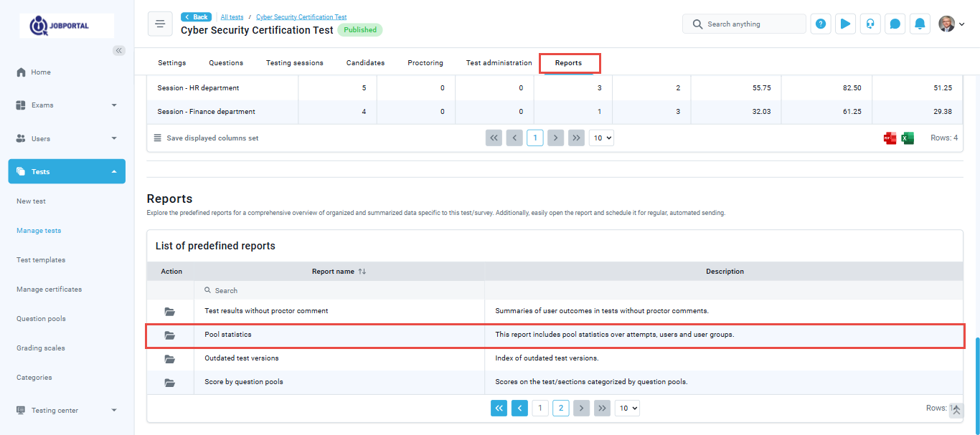This screenshot has width=980, height=435.
Task: Open the All tests breadcrumb link
Action: click(232, 16)
